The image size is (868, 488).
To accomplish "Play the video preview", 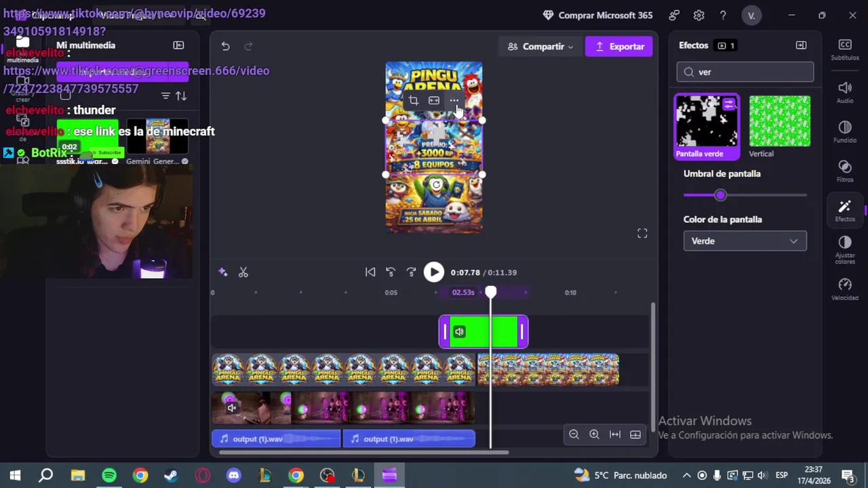I will (x=434, y=272).
